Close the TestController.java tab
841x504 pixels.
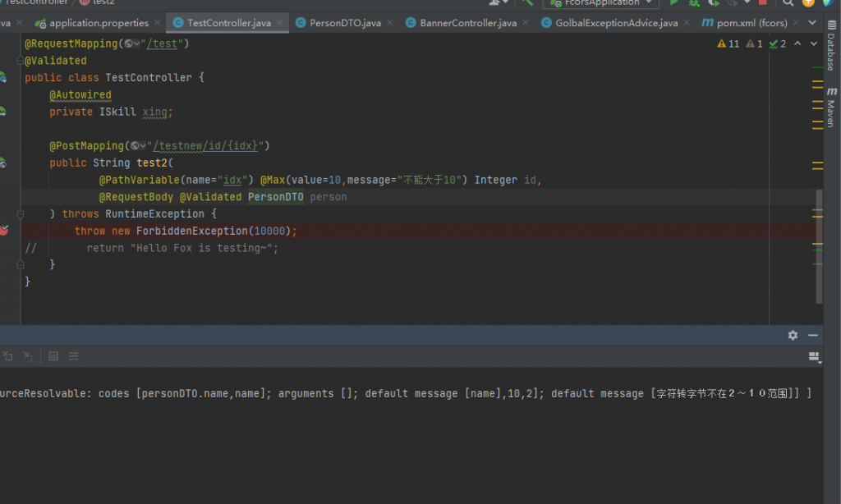(280, 22)
